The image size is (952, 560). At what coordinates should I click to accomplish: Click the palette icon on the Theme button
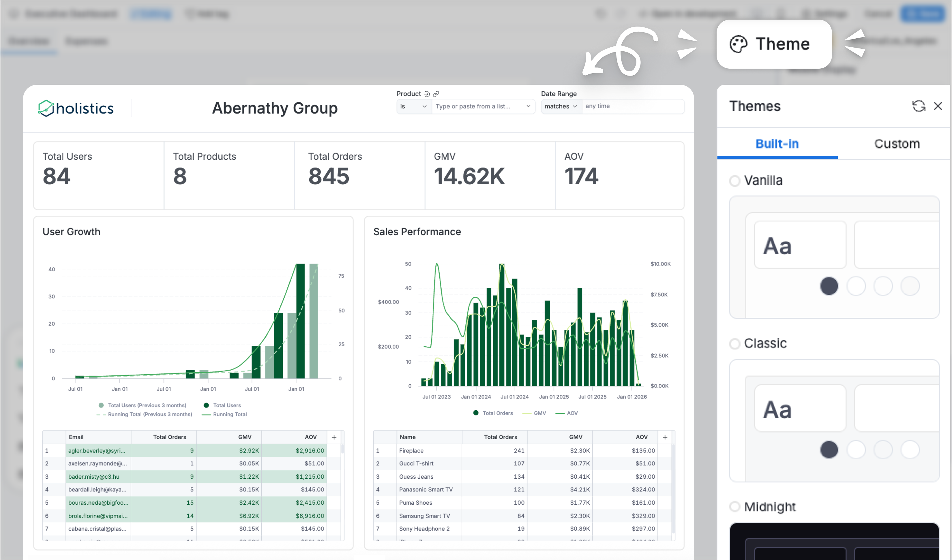pos(738,44)
